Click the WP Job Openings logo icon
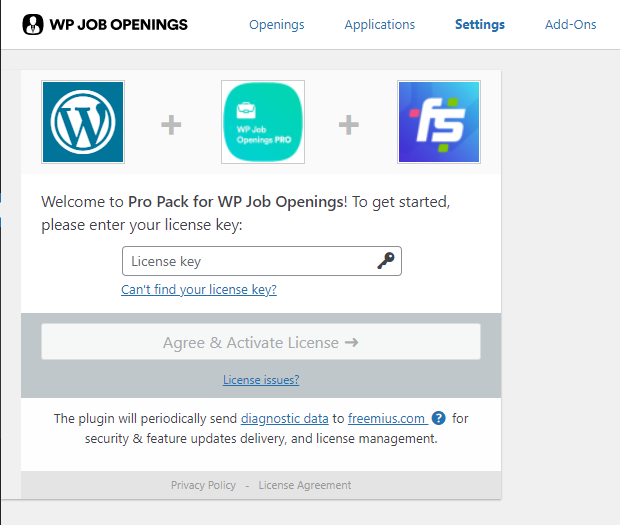Screen dimensions: 620x525 [x=33, y=25]
